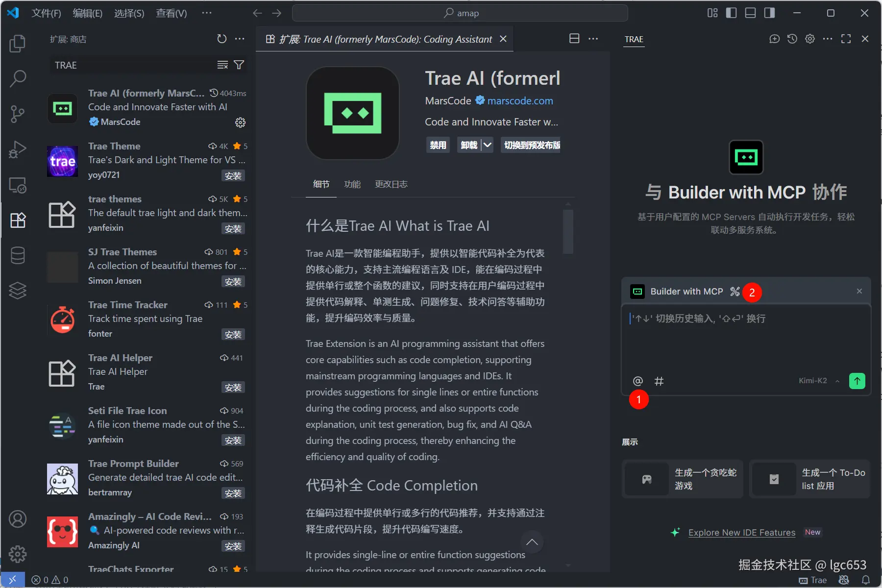Clear the extension search results
882x588 pixels.
click(x=222, y=65)
